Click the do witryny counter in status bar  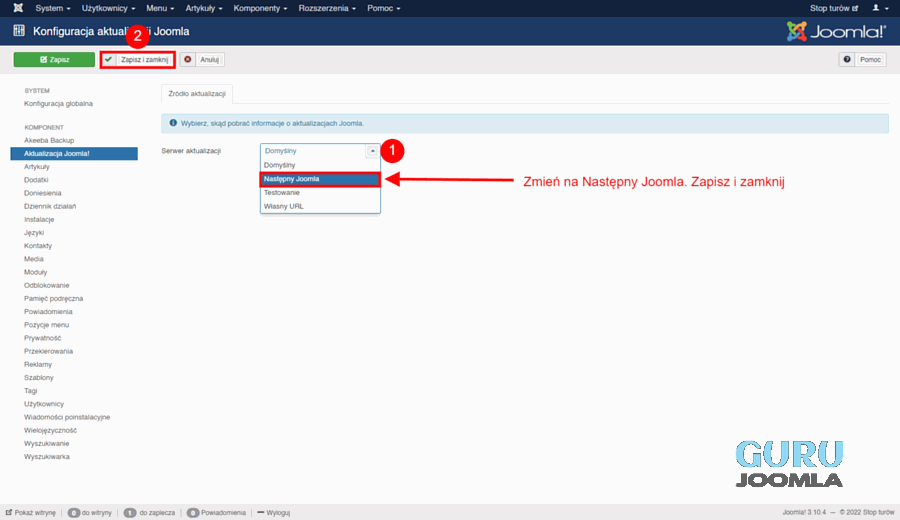pyautogui.click(x=90, y=513)
